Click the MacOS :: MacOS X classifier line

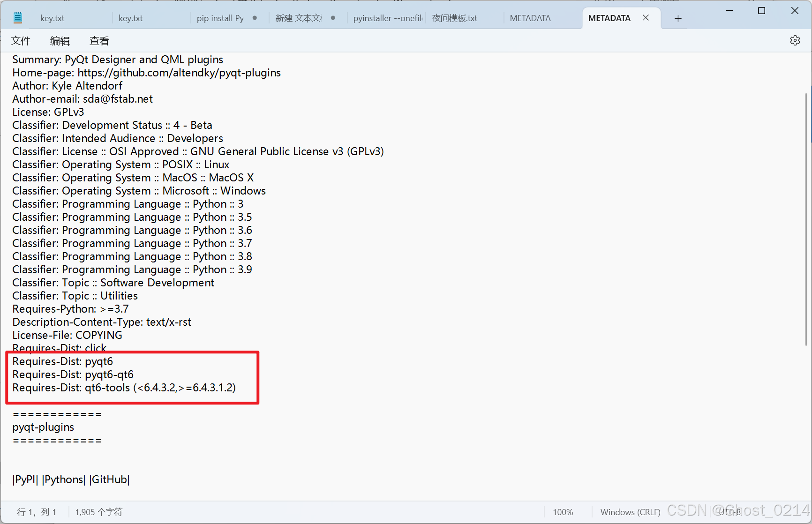point(133,178)
